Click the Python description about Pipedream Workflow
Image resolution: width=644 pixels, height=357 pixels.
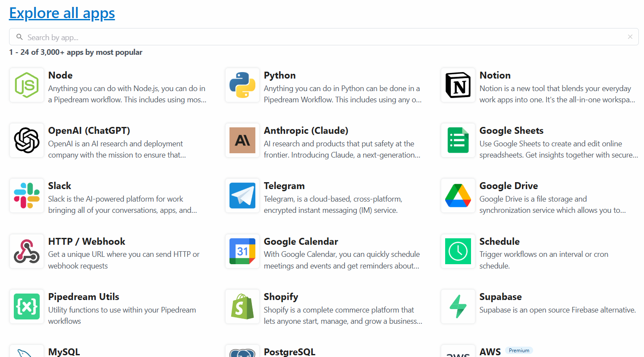coord(343,94)
